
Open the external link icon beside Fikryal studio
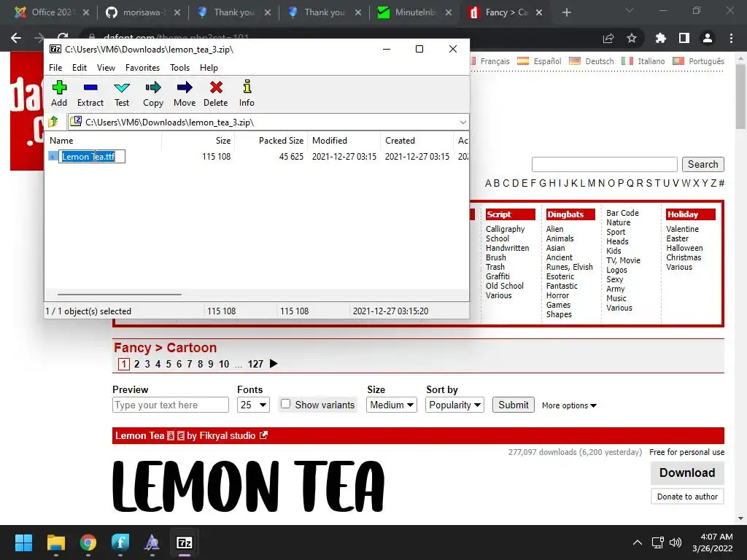click(263, 435)
